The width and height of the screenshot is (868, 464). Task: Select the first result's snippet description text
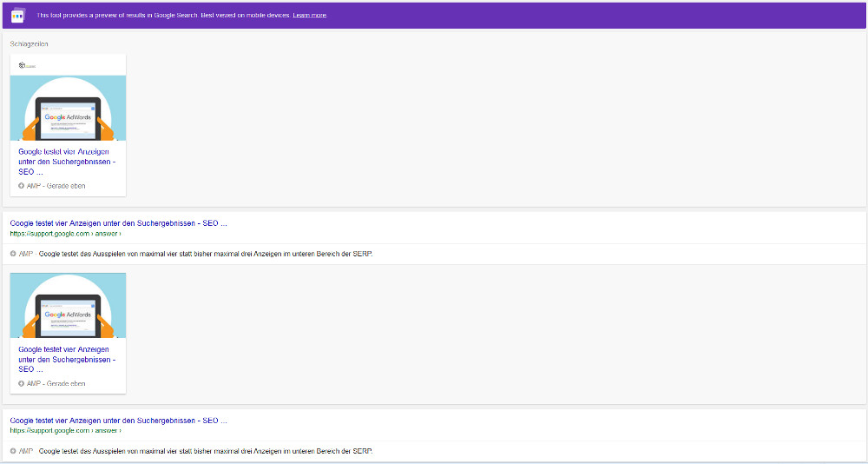206,254
